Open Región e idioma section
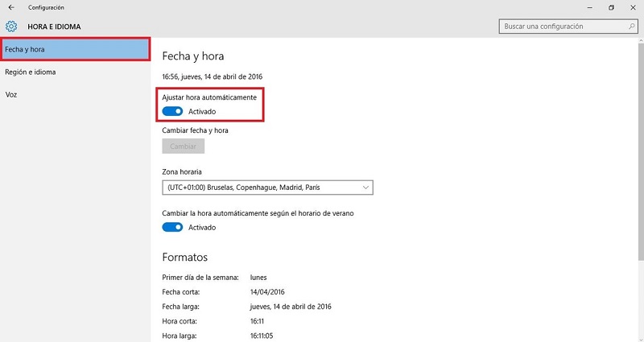The width and height of the screenshot is (644, 342). coord(30,72)
